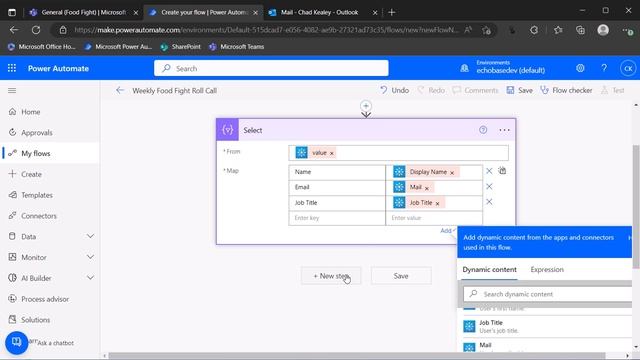Screen dimensions: 640x360
Task: Remove the value token from From
Action: coord(332,153)
